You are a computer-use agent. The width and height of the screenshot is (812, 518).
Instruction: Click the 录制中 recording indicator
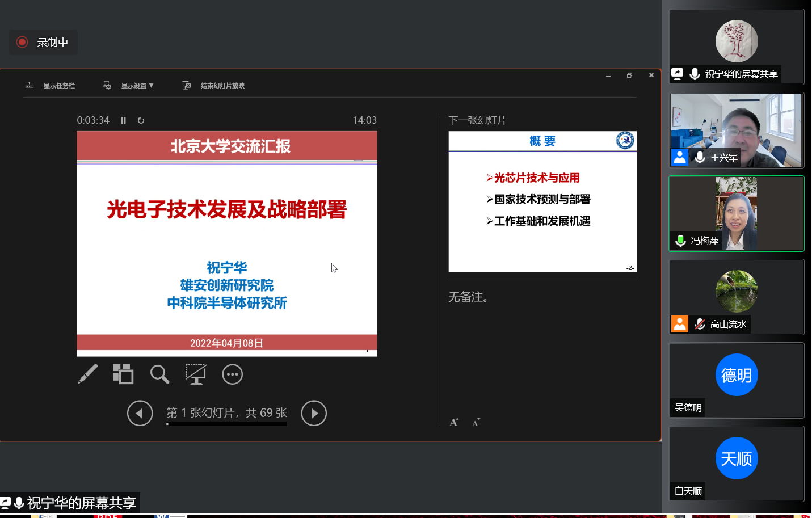tap(43, 43)
